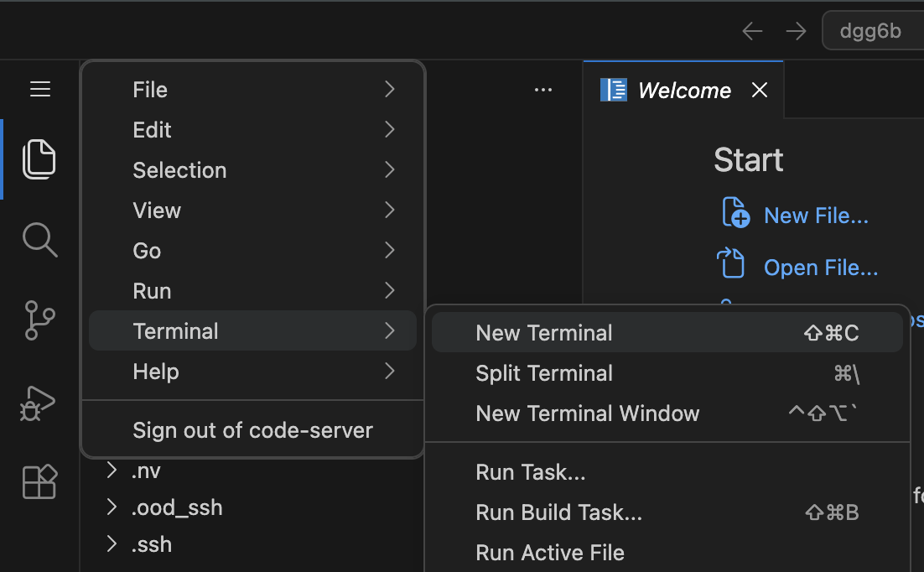Viewport: 924px width, 572px height.
Task: Click the New File icon on Welcome page
Action: pyautogui.click(x=735, y=212)
